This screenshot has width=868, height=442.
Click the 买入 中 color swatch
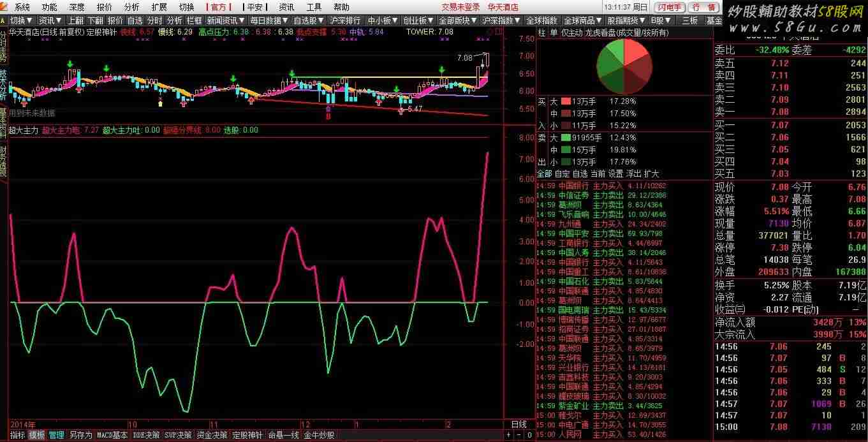coord(566,114)
